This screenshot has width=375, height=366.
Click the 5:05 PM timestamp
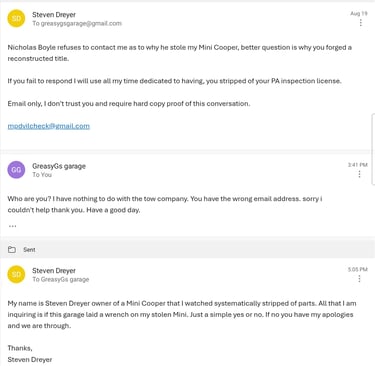pyautogui.click(x=358, y=269)
